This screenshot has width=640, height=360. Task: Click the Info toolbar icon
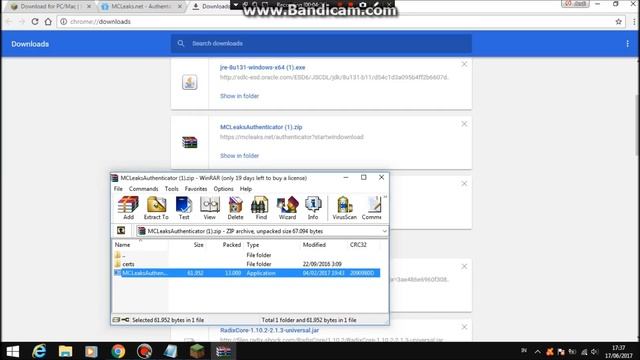click(313, 208)
